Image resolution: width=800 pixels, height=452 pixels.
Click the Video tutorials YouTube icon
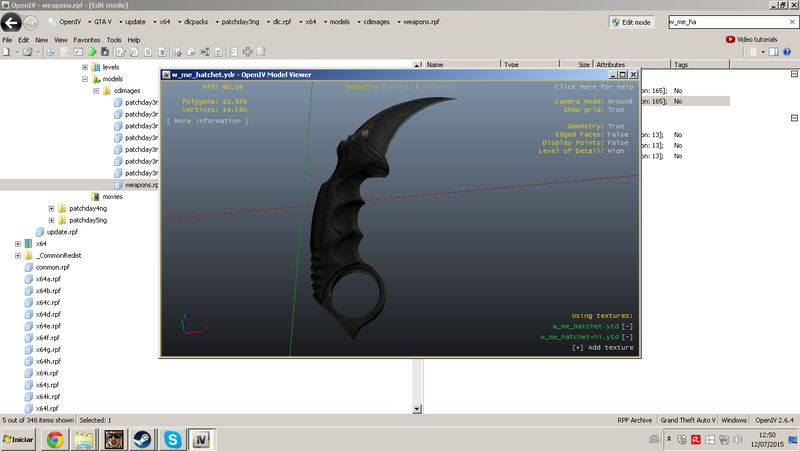[730, 40]
